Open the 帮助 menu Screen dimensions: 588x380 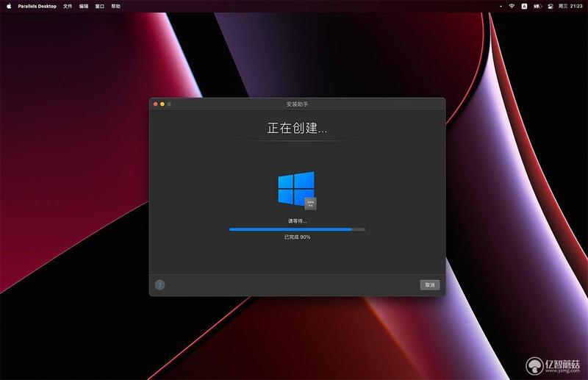(x=116, y=7)
